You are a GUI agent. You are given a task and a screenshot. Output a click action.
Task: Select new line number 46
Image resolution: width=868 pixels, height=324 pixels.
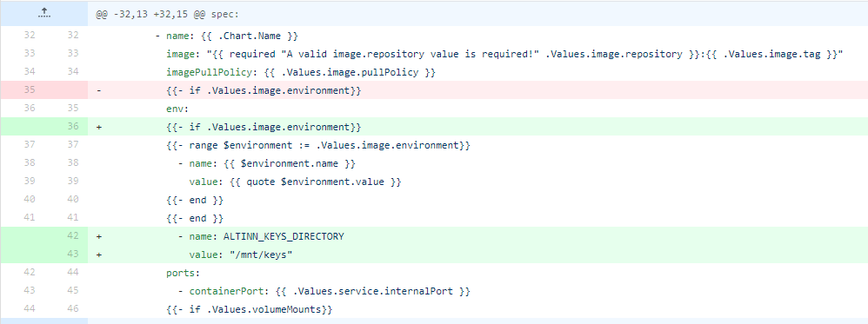[73, 309]
